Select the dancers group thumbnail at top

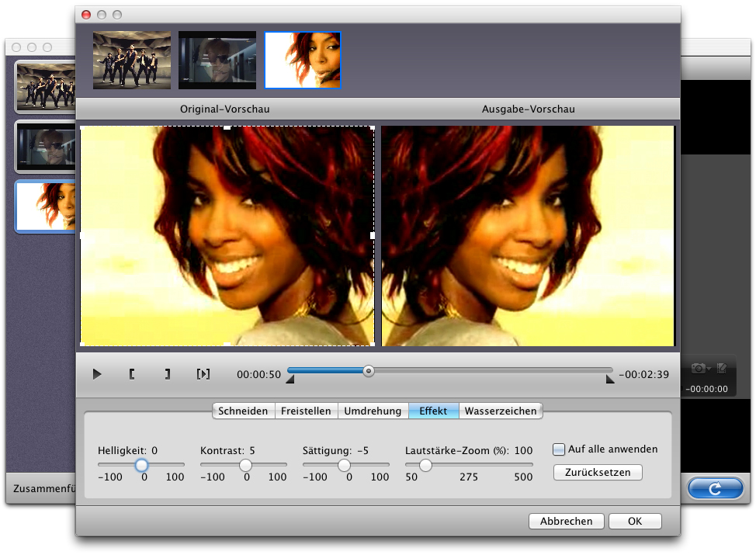click(132, 61)
